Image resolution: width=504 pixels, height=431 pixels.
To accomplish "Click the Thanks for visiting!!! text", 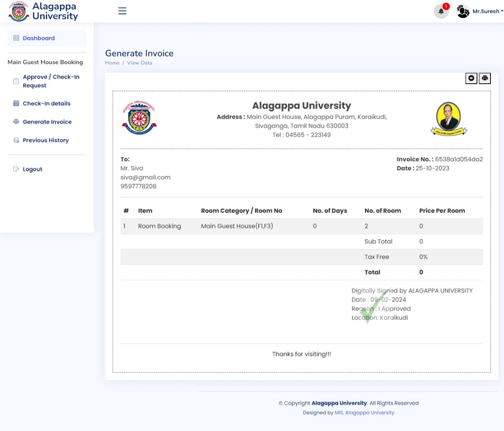I will click(302, 354).
